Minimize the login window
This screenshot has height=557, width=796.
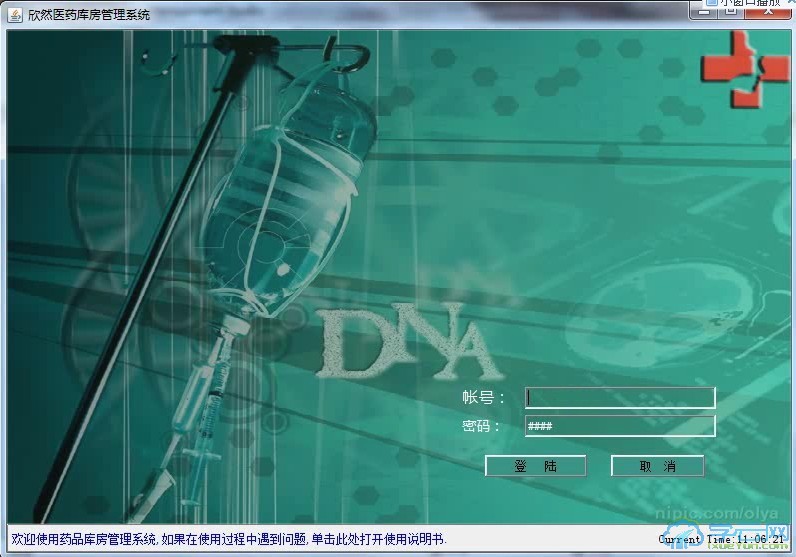[704, 10]
